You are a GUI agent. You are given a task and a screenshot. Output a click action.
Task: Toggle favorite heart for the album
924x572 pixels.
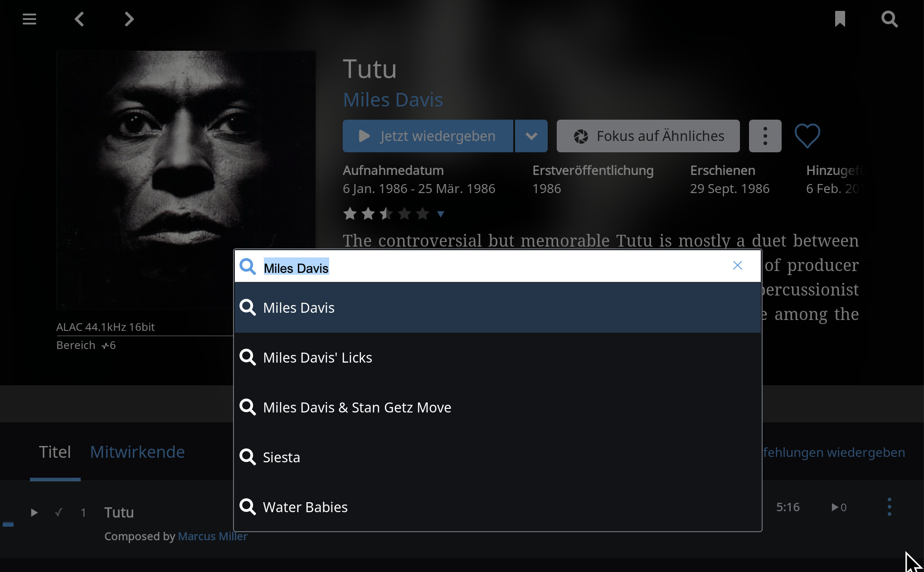click(807, 136)
